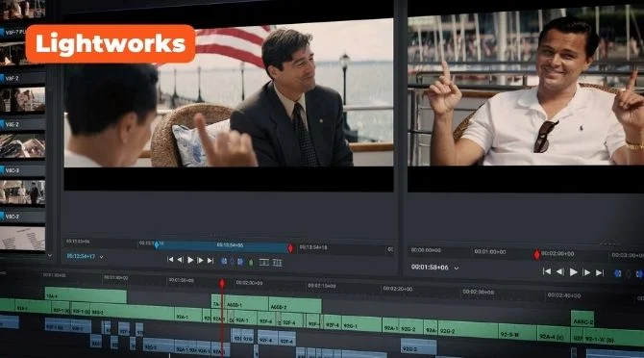Click the red playhead marker on the timeline

click(x=222, y=283)
